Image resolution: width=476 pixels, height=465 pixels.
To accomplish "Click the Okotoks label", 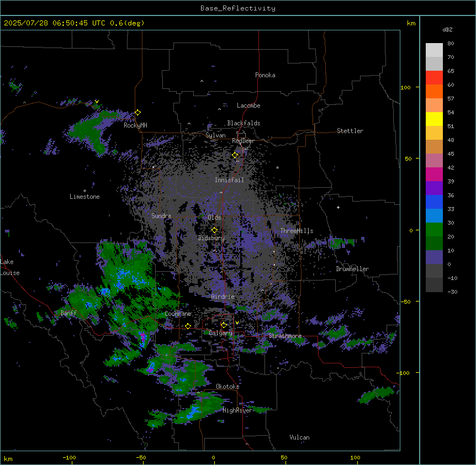I will tap(228, 387).
